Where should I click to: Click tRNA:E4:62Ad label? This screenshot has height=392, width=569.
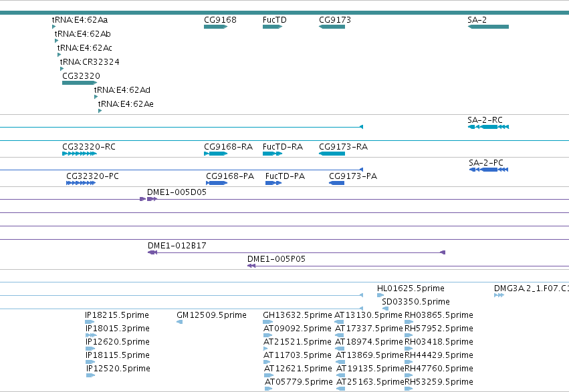122,90
